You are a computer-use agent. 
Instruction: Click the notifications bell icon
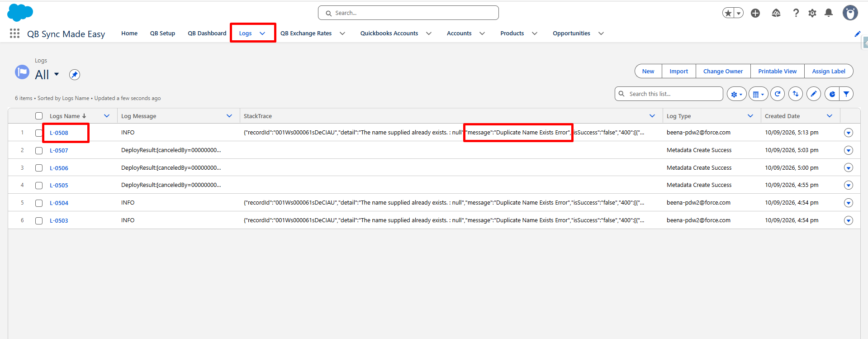pos(829,13)
